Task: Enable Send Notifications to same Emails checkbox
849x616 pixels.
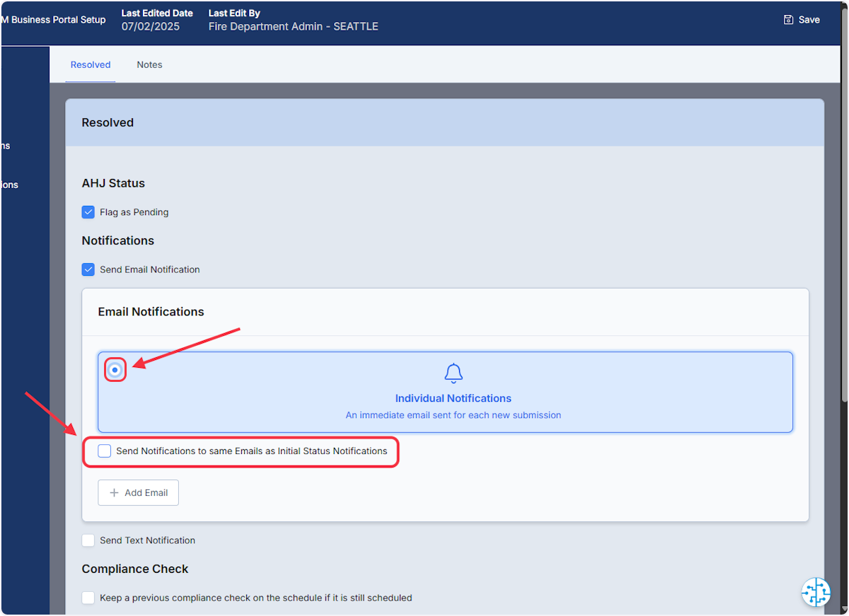Action: point(105,451)
